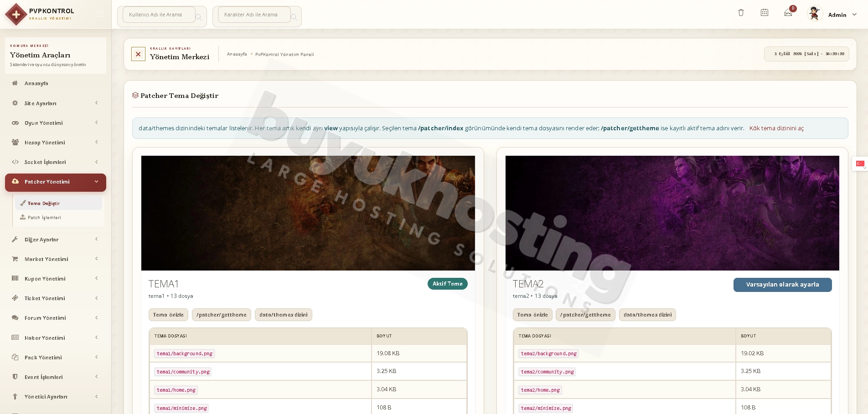868x414 pixels.
Task: Click the Forum Yönetimi chat icon
Action: [x=15, y=318]
